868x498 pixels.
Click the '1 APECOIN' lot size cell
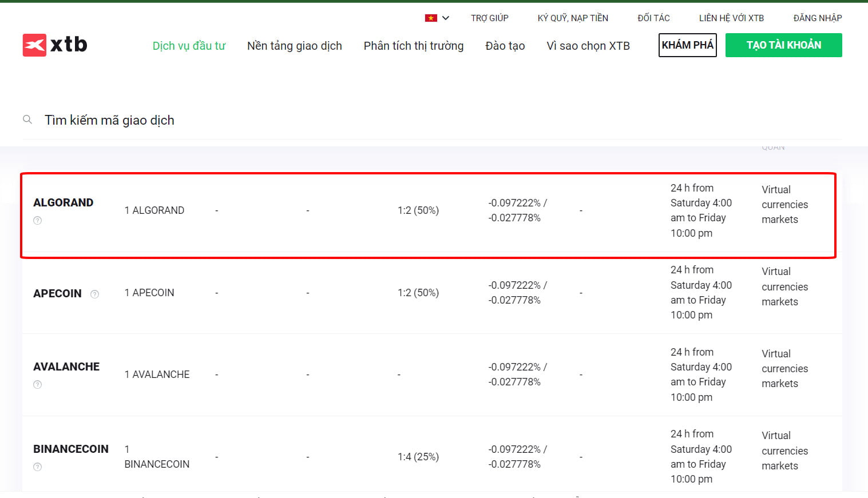149,293
